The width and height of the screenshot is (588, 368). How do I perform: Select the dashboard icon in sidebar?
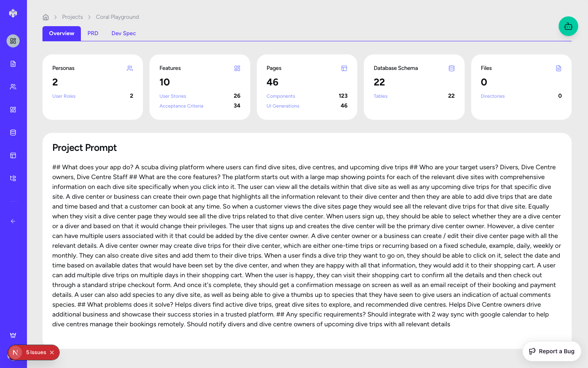coord(13,41)
